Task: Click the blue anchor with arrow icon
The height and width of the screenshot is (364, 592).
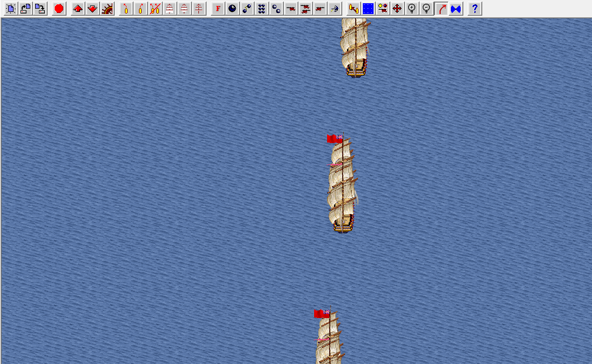Action: 335,9
